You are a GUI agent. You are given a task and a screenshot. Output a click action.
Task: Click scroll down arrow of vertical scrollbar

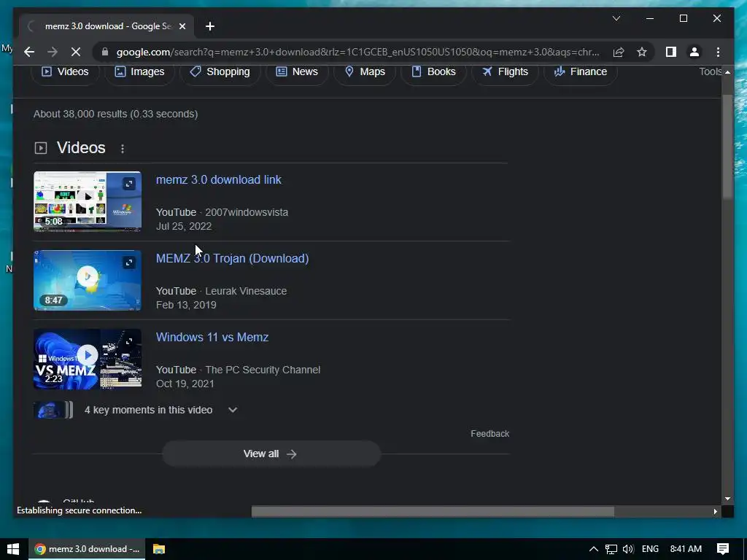pos(727,499)
